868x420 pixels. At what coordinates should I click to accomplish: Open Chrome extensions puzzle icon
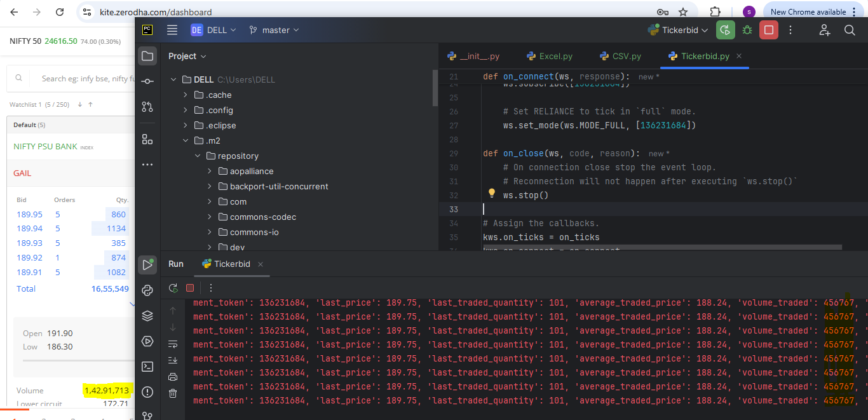pyautogui.click(x=715, y=12)
